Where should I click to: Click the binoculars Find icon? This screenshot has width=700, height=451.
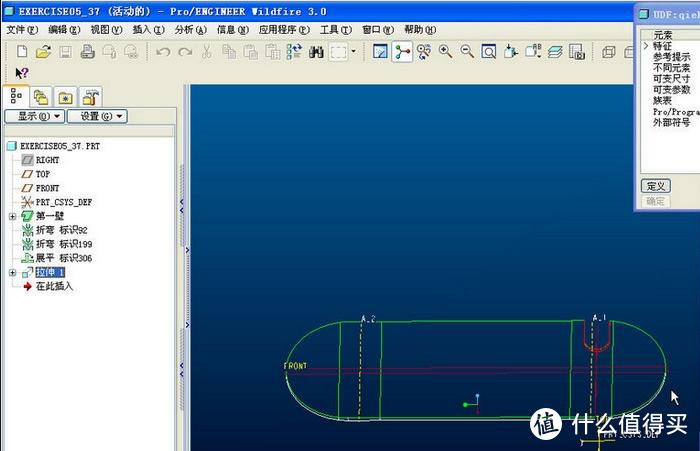[x=317, y=51]
